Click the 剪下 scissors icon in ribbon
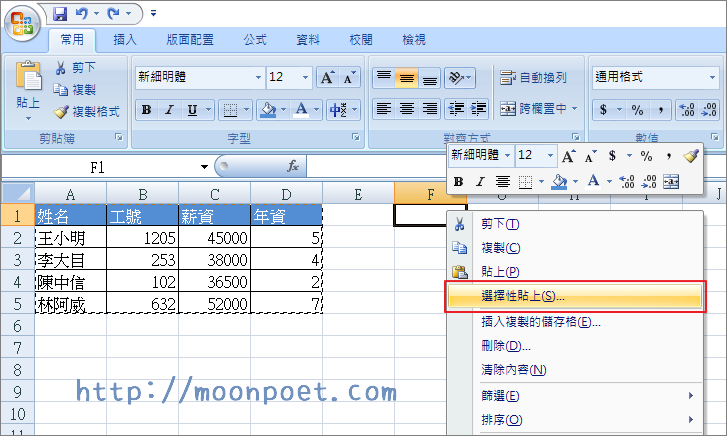 click(x=61, y=68)
